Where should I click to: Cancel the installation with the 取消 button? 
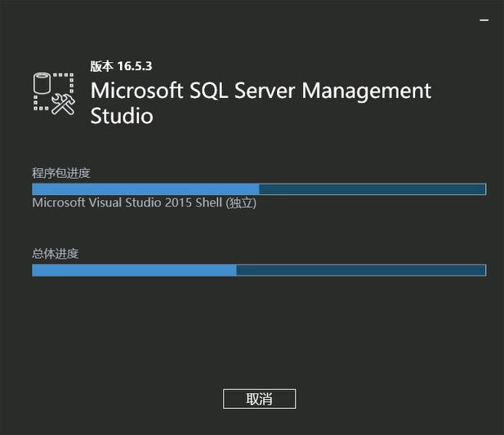click(x=259, y=398)
